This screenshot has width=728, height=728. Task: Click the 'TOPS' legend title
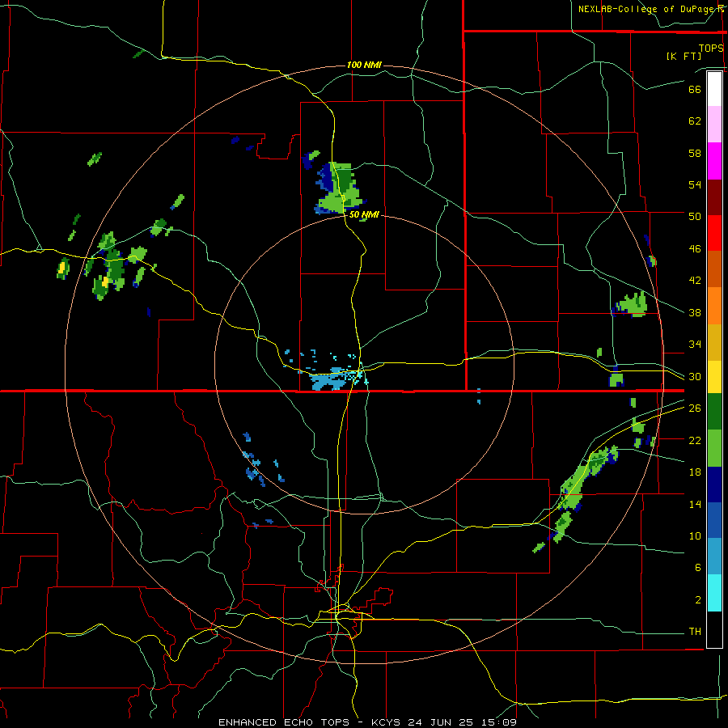click(x=711, y=48)
